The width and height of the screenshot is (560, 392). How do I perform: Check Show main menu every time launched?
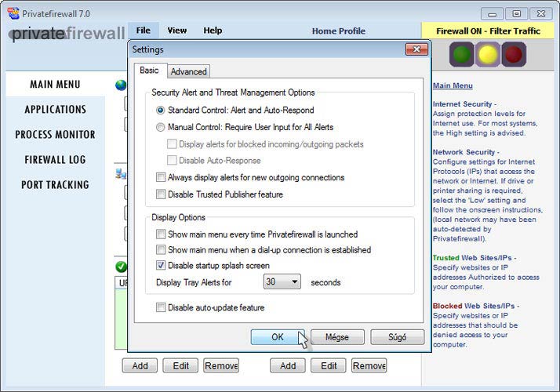pyautogui.click(x=161, y=234)
